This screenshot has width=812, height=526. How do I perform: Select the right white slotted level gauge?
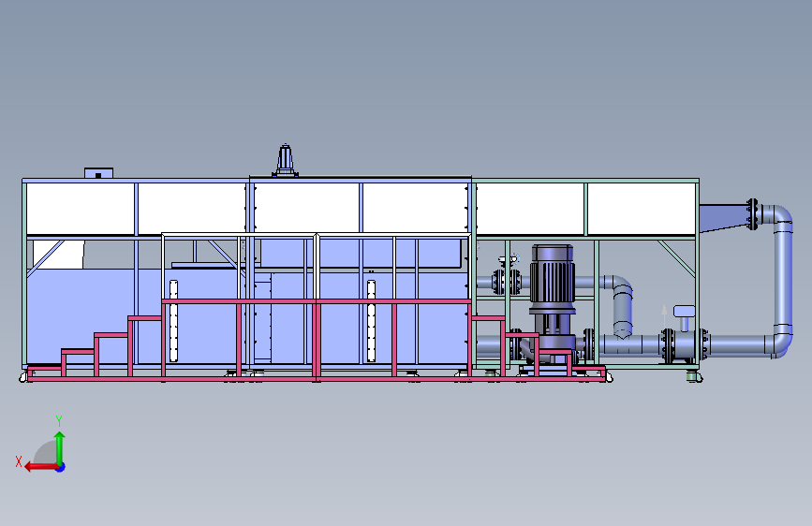[371, 321]
